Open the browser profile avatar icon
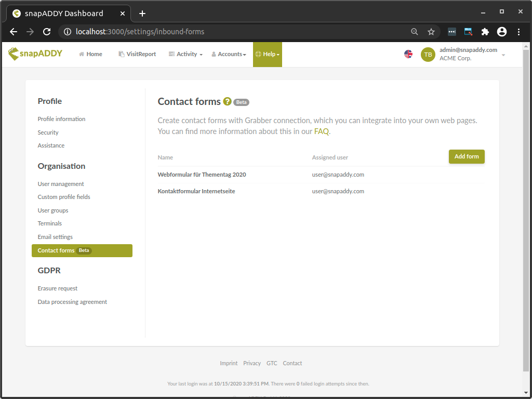 click(501, 31)
